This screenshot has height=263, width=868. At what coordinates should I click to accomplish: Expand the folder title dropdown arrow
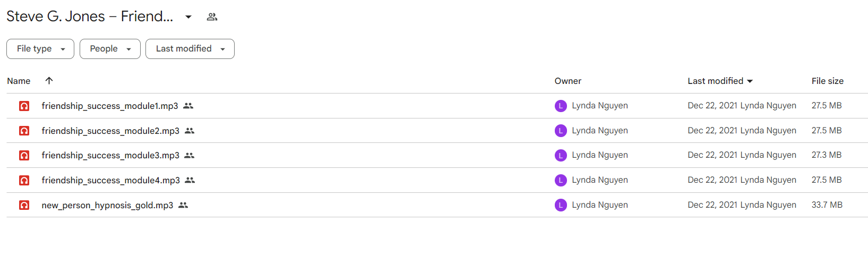click(188, 17)
